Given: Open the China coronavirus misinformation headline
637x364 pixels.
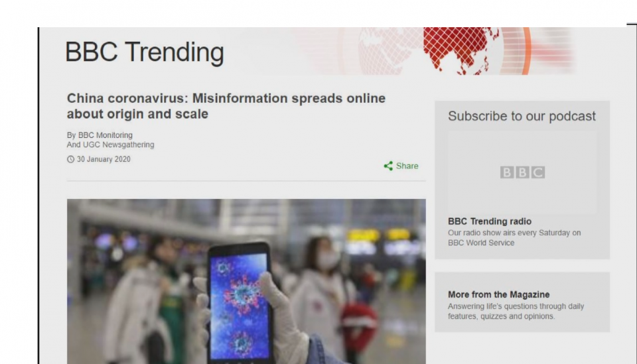Looking at the screenshot, I should coord(226,106).
